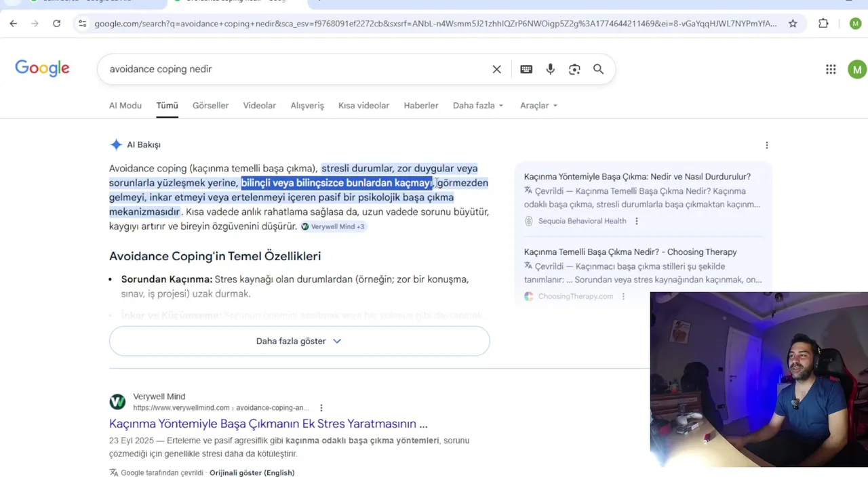Click the verywellmind.com URL breadcrumb

[x=221, y=408]
